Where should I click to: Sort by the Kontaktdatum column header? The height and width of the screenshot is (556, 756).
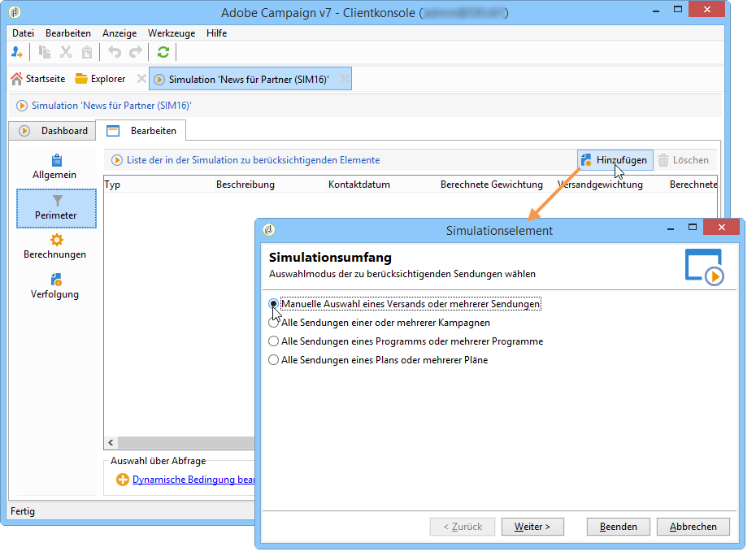click(x=384, y=185)
